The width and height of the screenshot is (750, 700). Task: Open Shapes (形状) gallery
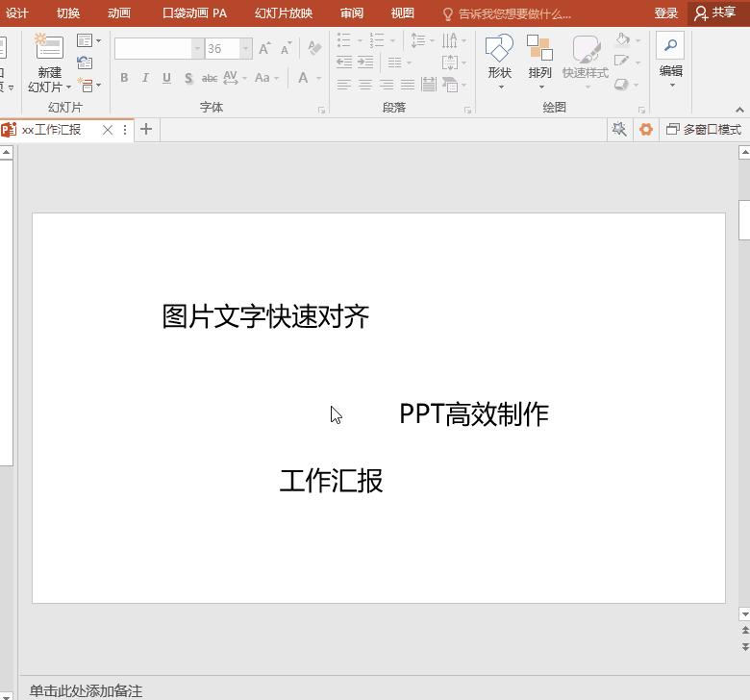(x=500, y=62)
